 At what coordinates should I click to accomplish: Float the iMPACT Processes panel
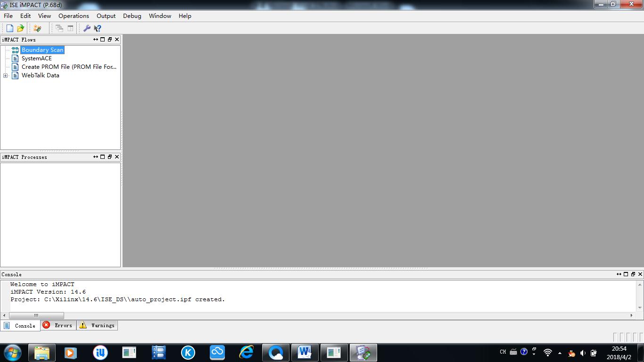point(110,157)
